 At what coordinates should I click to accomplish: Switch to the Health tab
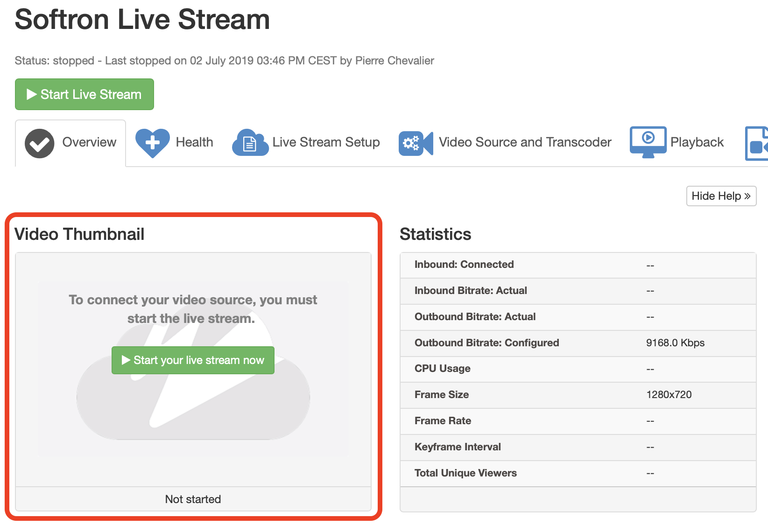[174, 143]
